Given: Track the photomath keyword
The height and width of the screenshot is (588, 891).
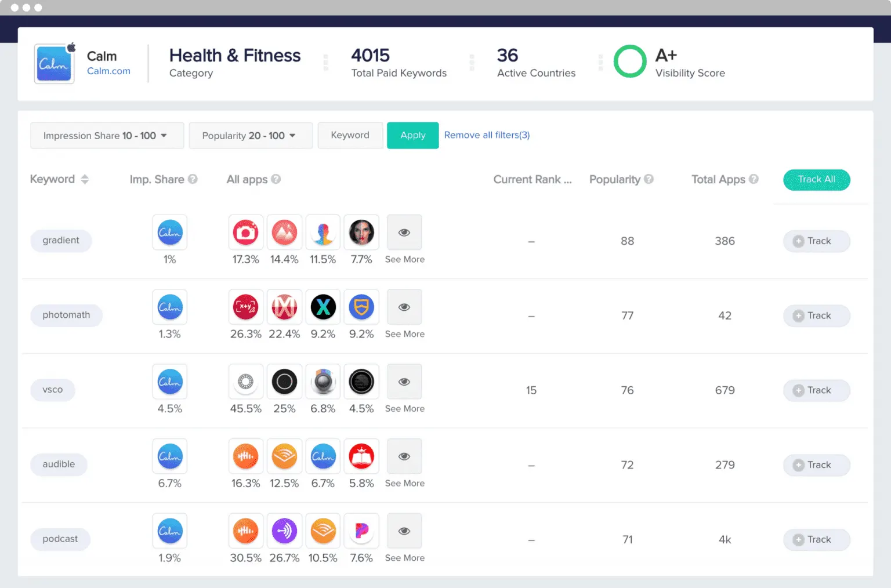Looking at the screenshot, I should point(817,316).
